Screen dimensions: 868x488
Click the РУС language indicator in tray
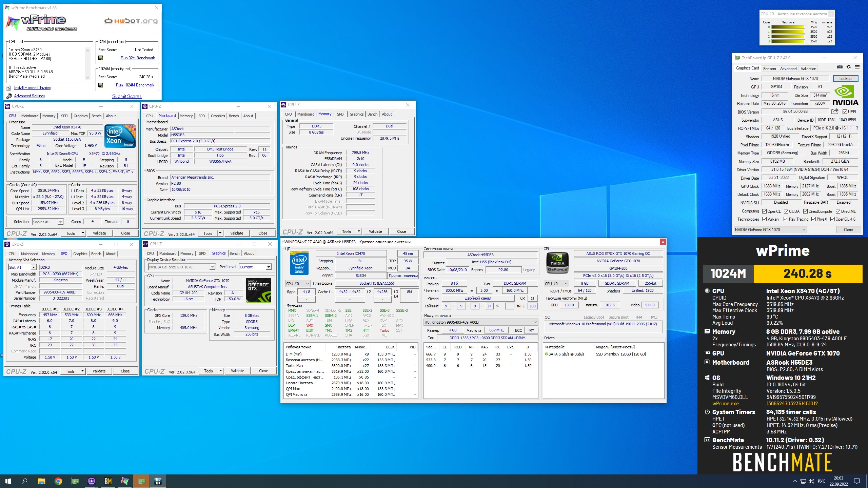point(822,481)
